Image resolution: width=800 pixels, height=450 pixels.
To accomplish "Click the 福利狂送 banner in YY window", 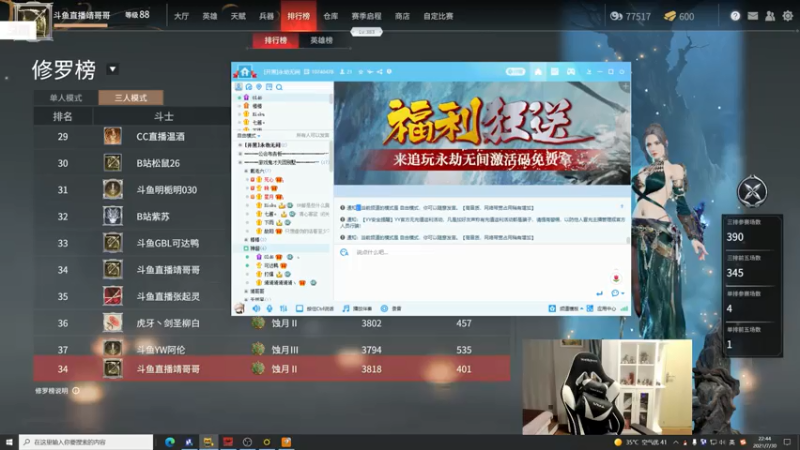I will pyautogui.click(x=482, y=133).
